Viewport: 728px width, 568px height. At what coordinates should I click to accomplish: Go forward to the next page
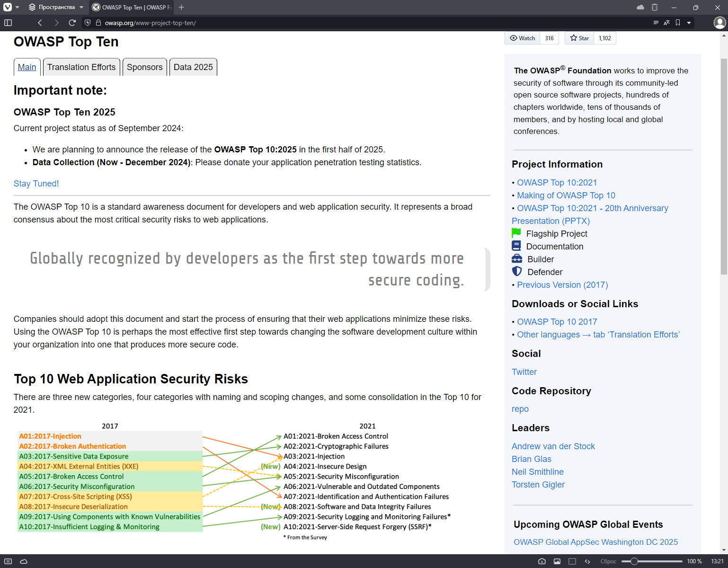[x=56, y=23]
